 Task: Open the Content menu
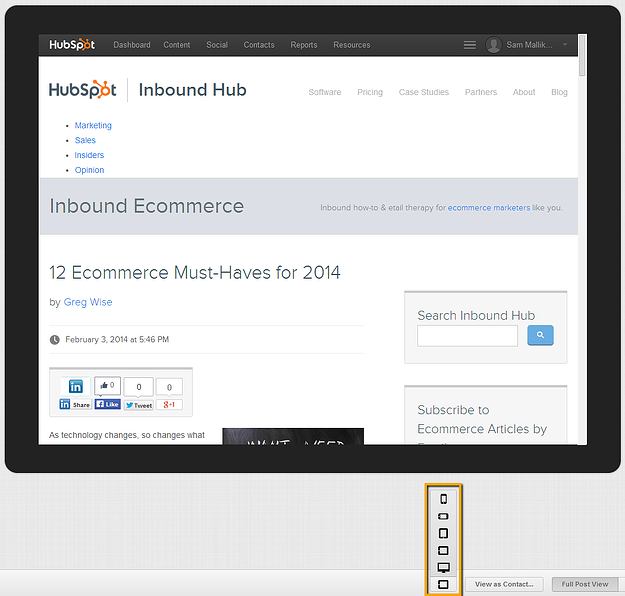(x=177, y=45)
